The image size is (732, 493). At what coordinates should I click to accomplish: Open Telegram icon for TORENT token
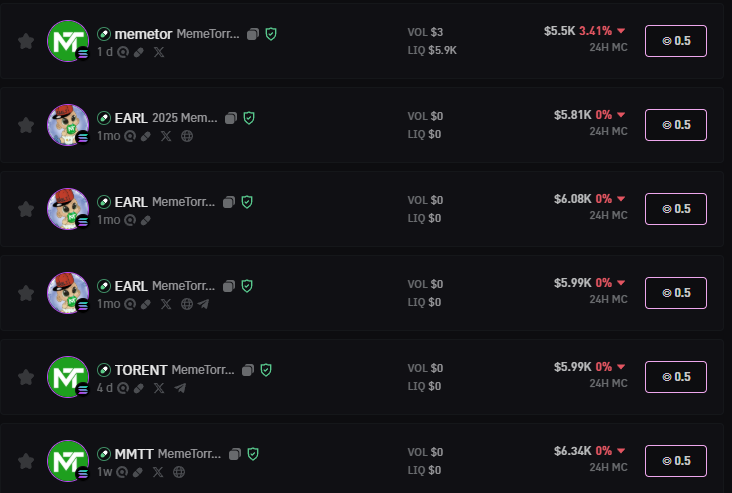[x=180, y=388]
